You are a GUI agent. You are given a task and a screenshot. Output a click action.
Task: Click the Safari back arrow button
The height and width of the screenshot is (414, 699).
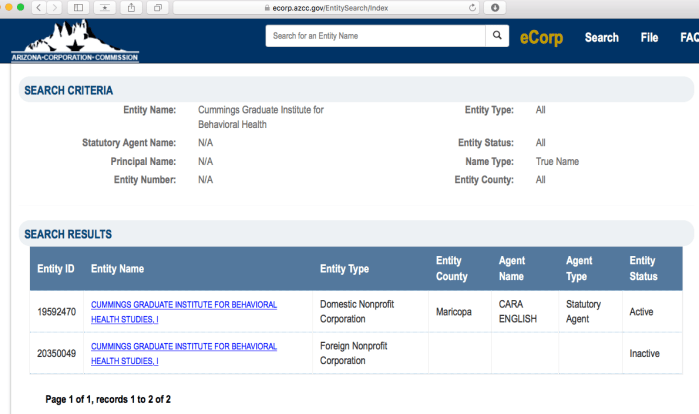pyautogui.click(x=38, y=7)
